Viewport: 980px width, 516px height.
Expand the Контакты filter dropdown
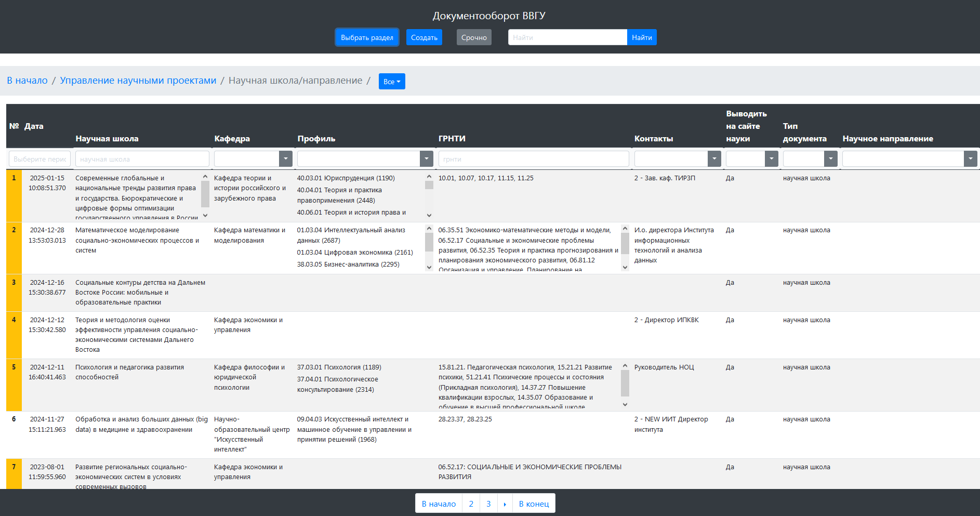tap(714, 159)
